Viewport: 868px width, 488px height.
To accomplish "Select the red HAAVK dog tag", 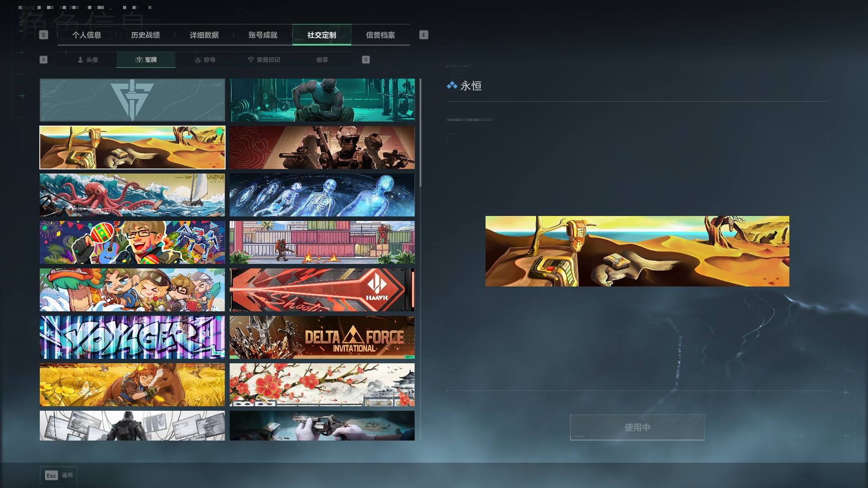I will pyautogui.click(x=322, y=290).
